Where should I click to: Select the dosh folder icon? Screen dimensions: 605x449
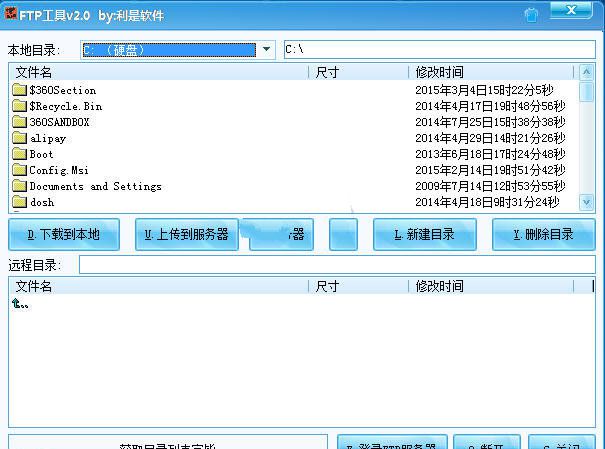click(x=19, y=202)
